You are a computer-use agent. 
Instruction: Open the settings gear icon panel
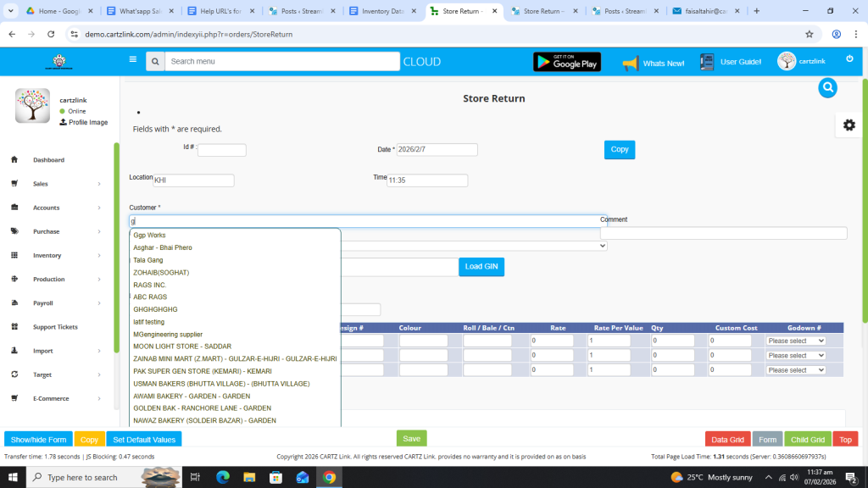click(x=849, y=125)
